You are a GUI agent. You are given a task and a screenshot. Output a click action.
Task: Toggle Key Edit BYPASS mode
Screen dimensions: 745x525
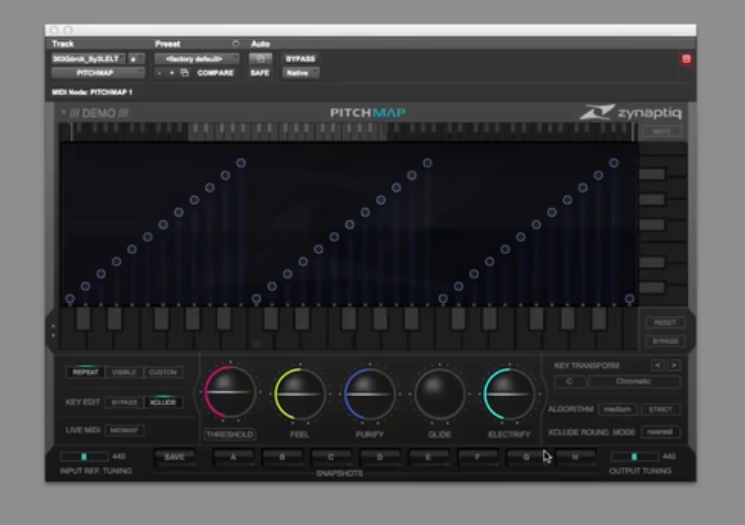click(x=124, y=402)
